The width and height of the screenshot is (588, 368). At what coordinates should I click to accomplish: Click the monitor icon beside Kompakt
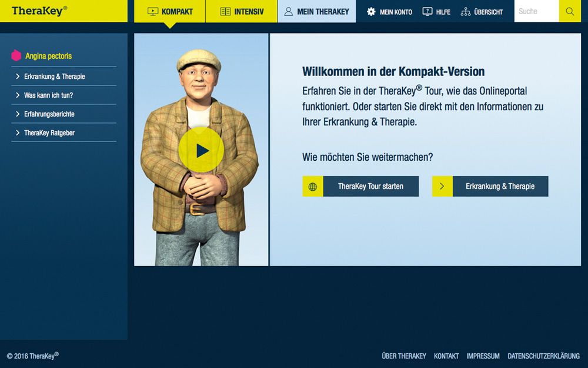click(153, 12)
